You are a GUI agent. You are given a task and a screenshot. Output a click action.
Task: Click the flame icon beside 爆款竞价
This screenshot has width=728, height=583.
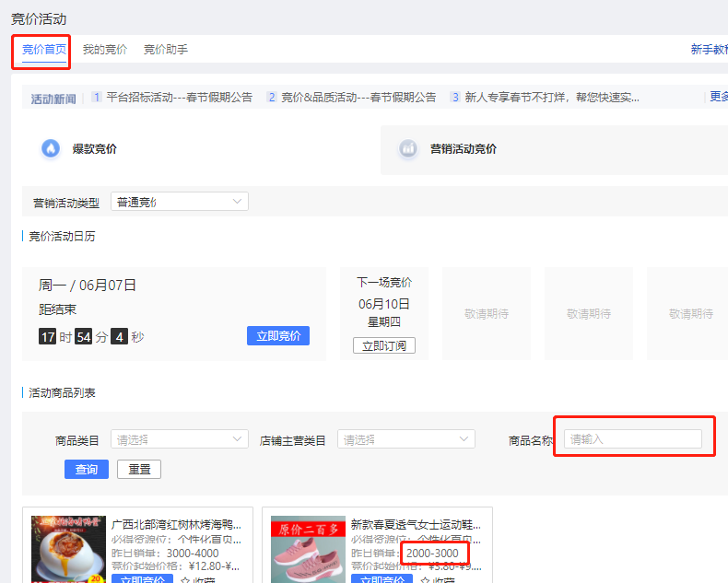tap(51, 148)
